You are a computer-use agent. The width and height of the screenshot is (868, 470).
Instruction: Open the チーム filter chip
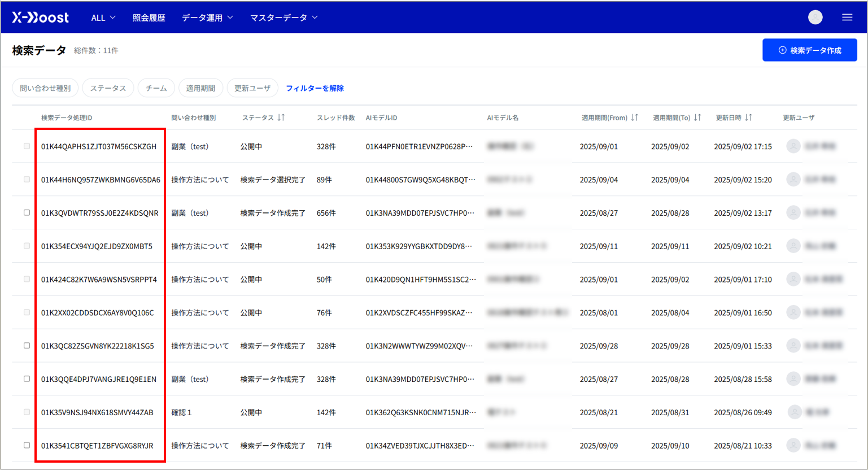point(156,88)
